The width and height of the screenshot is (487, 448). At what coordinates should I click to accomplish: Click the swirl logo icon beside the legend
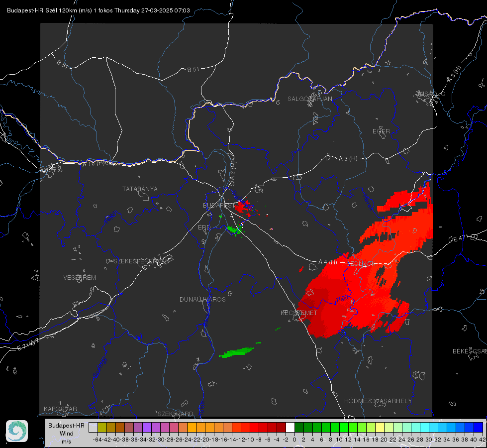17,431
